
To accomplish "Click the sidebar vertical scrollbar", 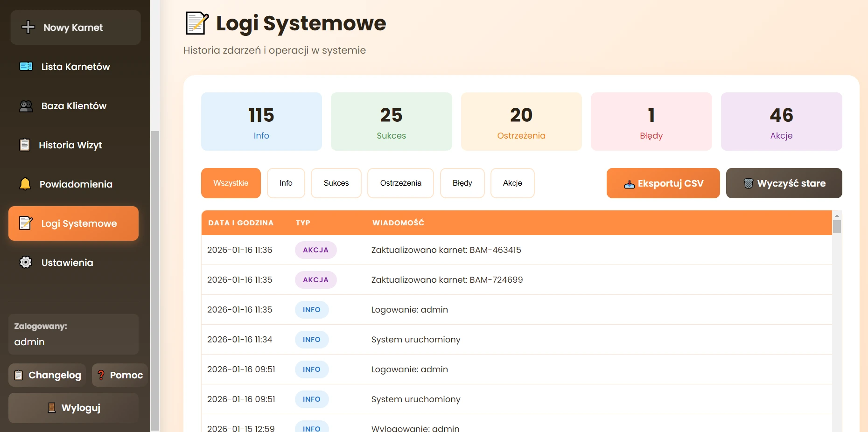I will 155,280.
